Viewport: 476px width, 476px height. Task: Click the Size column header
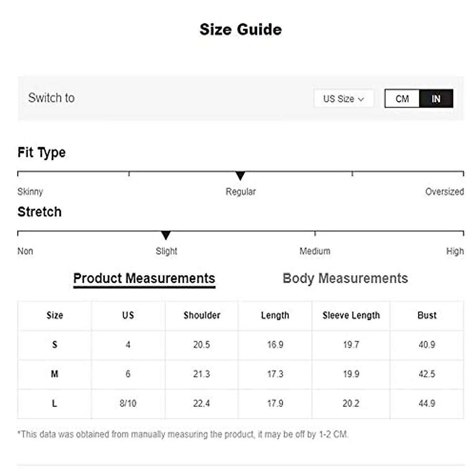pos(55,315)
